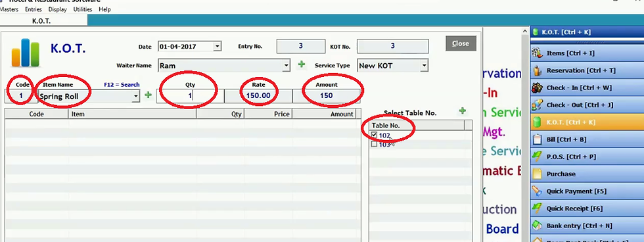This screenshot has height=242, width=644.
Task: Click the Item column header
Action: pyautogui.click(x=132, y=114)
